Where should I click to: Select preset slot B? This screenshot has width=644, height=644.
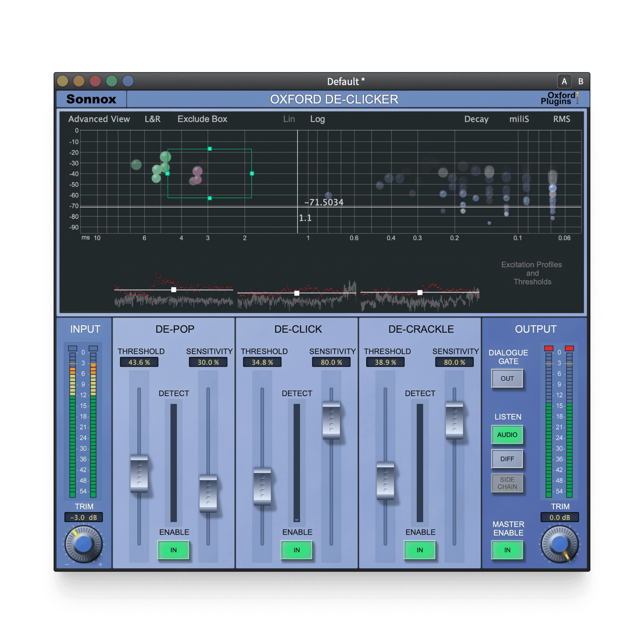click(x=580, y=81)
